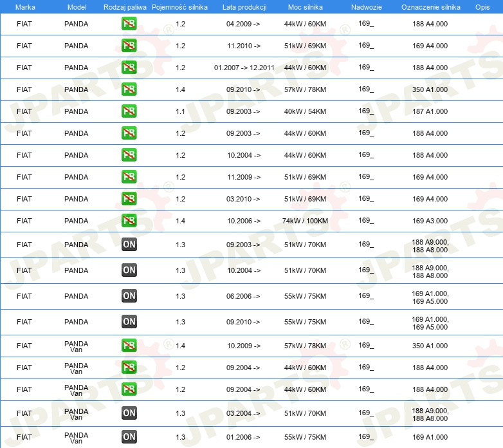The image size is (503, 448).
Task: Click the Lata produkcji column header
Action: (x=244, y=7)
